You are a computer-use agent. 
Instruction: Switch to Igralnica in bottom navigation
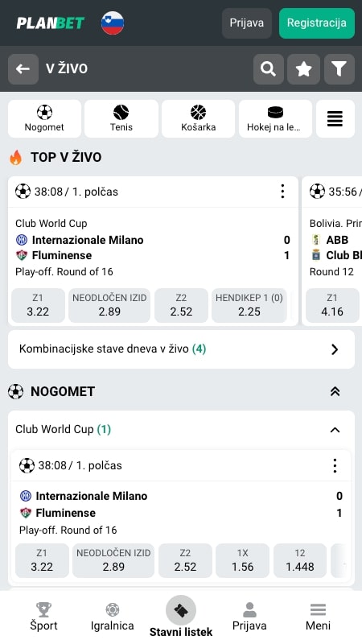(112, 617)
